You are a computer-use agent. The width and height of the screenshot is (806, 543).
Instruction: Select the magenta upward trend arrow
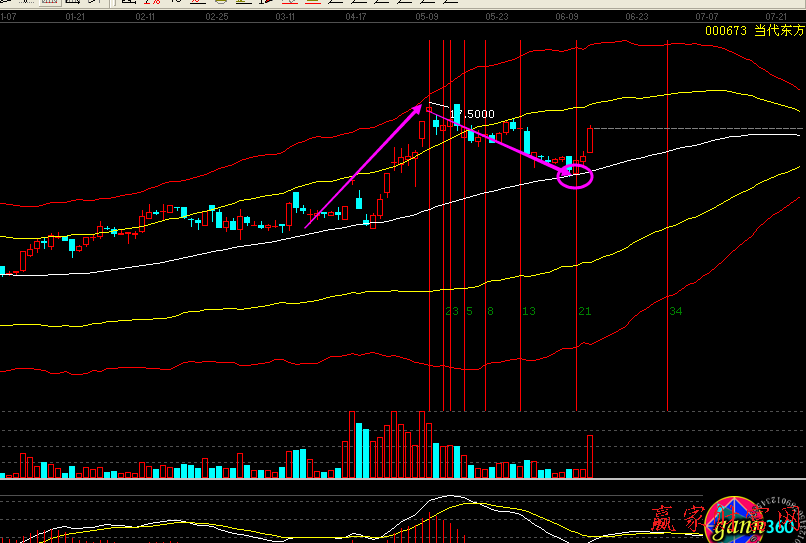click(x=364, y=168)
